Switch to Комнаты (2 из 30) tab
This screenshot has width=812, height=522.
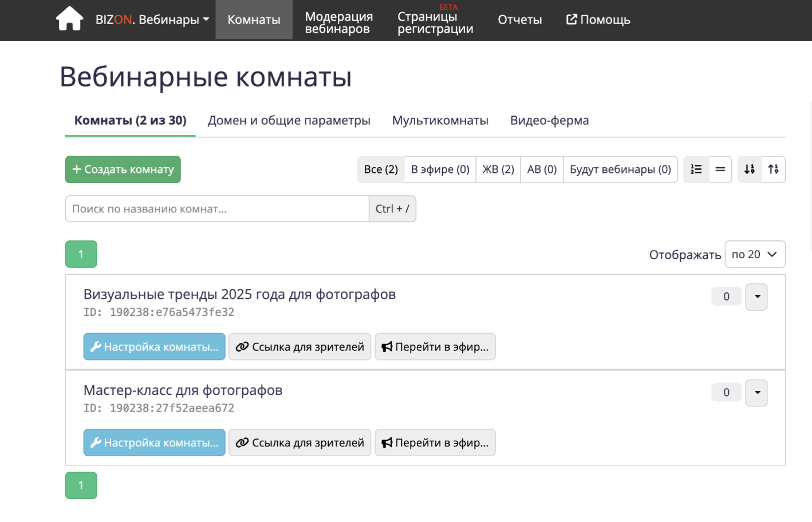(x=131, y=120)
